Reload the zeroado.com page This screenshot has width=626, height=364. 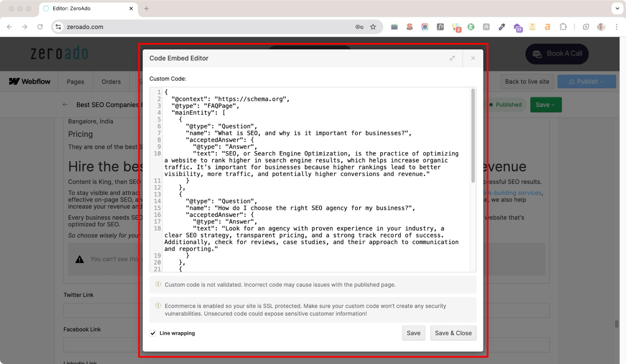[x=40, y=27]
